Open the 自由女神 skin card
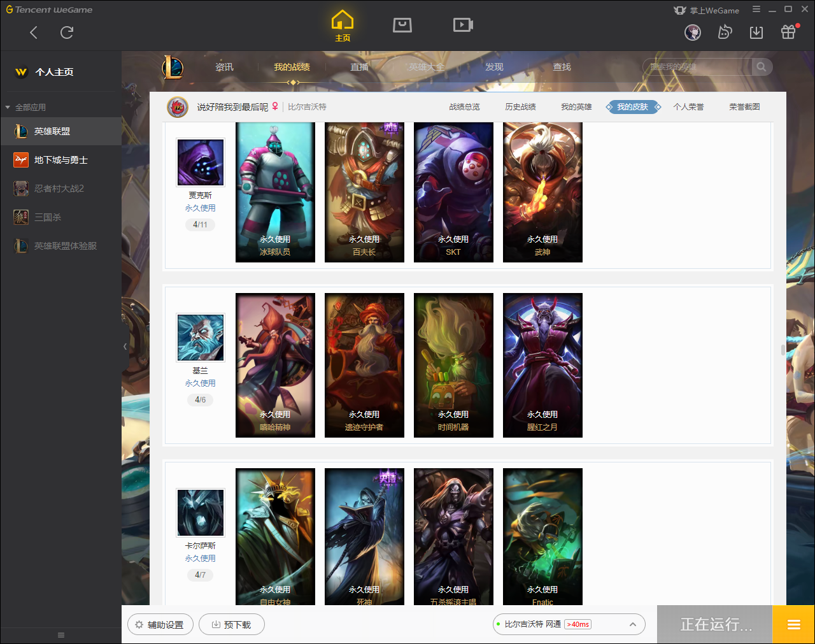The height and width of the screenshot is (644, 815). coord(275,536)
